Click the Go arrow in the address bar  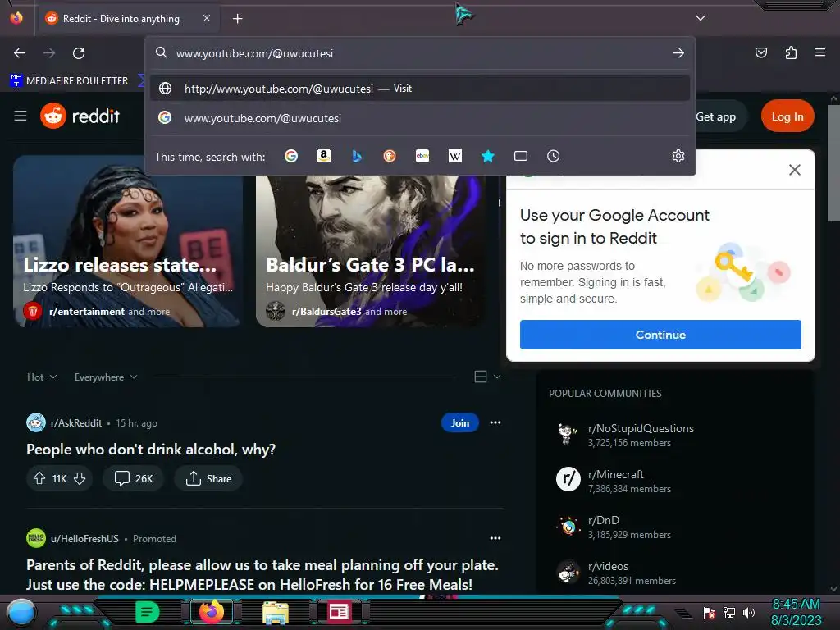tap(678, 53)
